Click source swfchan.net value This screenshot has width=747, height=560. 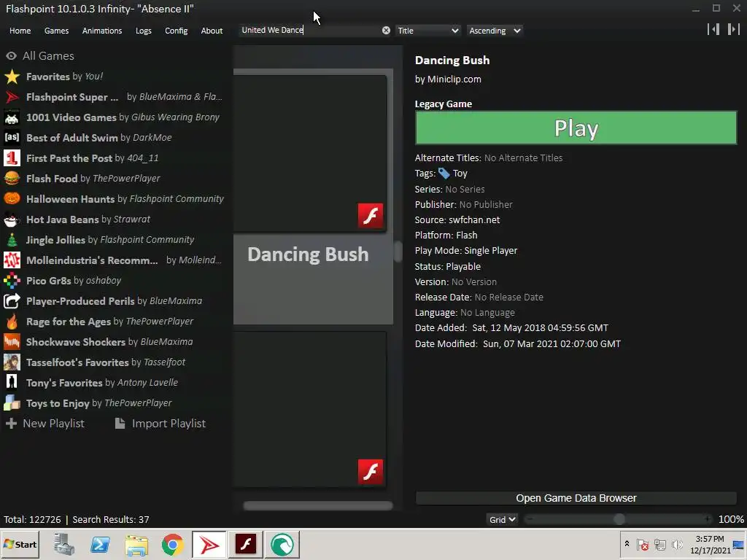(474, 220)
